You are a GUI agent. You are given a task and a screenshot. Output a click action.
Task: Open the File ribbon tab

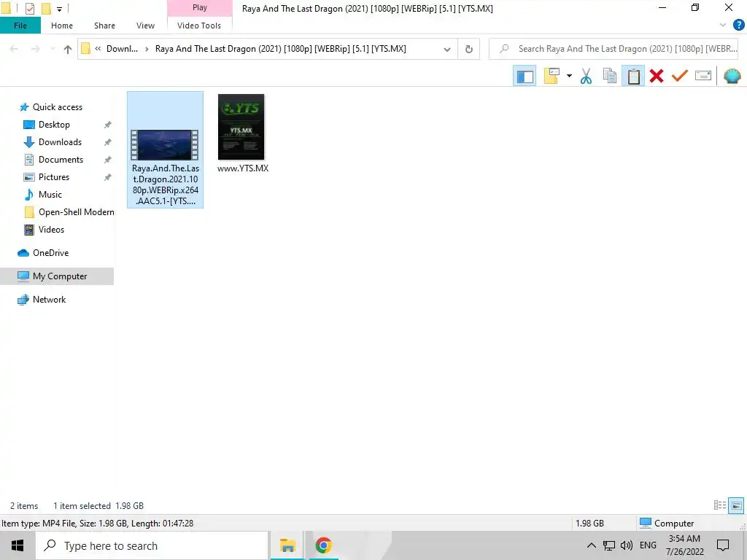tap(20, 26)
